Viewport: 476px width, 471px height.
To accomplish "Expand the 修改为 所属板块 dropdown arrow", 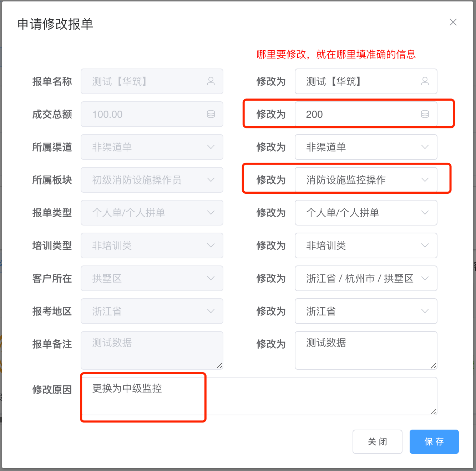I will (425, 180).
